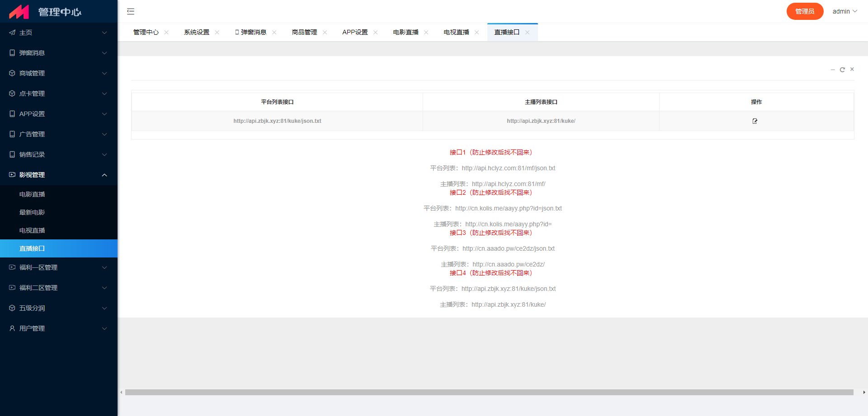Switch to the 商品管理 tab
The width and height of the screenshot is (868, 416).
[304, 33]
